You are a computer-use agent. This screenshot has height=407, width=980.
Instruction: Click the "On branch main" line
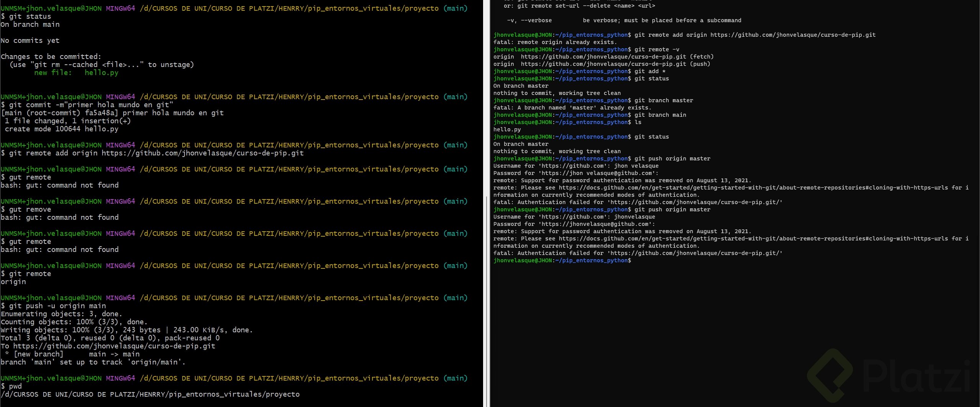[x=30, y=25]
